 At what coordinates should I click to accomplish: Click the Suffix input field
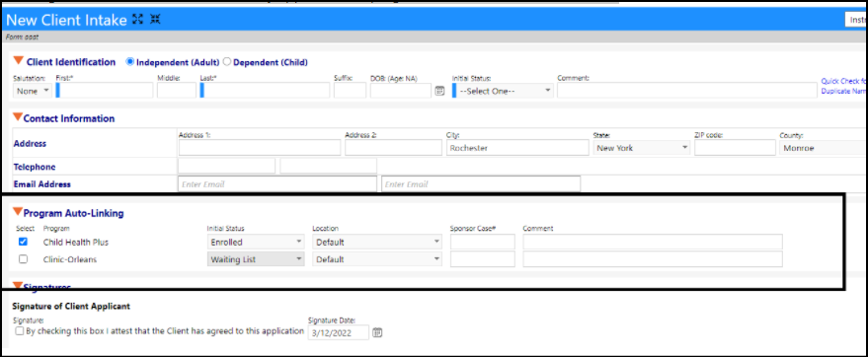click(x=350, y=91)
